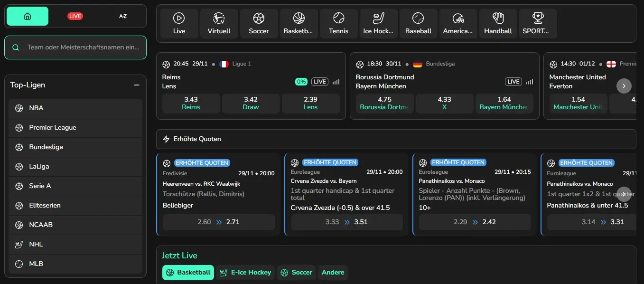The image size is (644, 284).
Task: Open Heerenveen vs. RKC Waalwijk match
Action: pyautogui.click(x=200, y=183)
